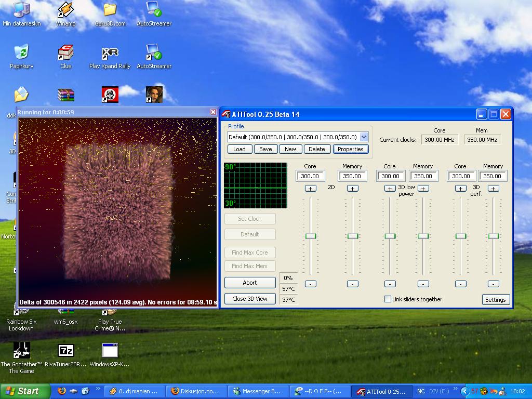Expand hidden system tray icons arrow
This screenshot has height=399, width=532.
[464, 391]
